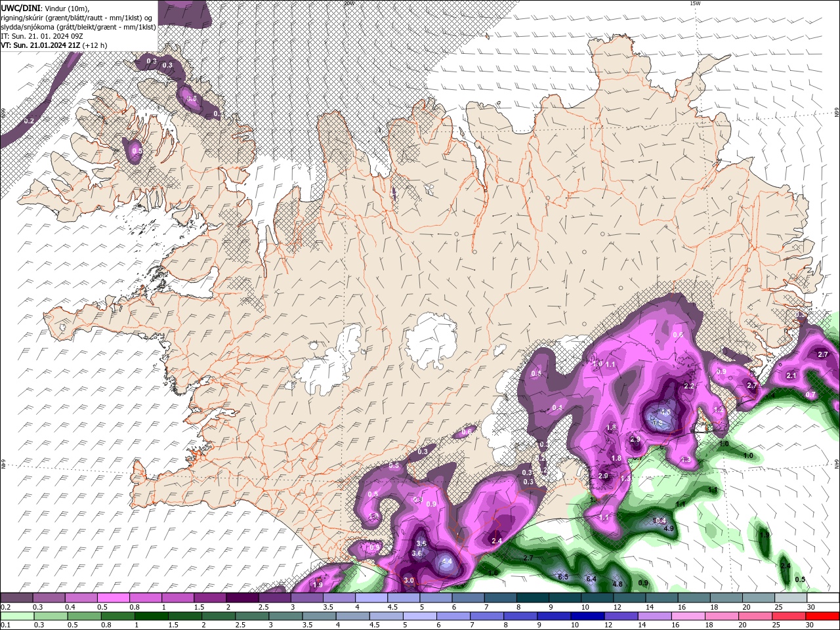Screen dimensions: 840x630
Task: Pick the top-row pale grey swatch at 25
Action: [x=791, y=598]
